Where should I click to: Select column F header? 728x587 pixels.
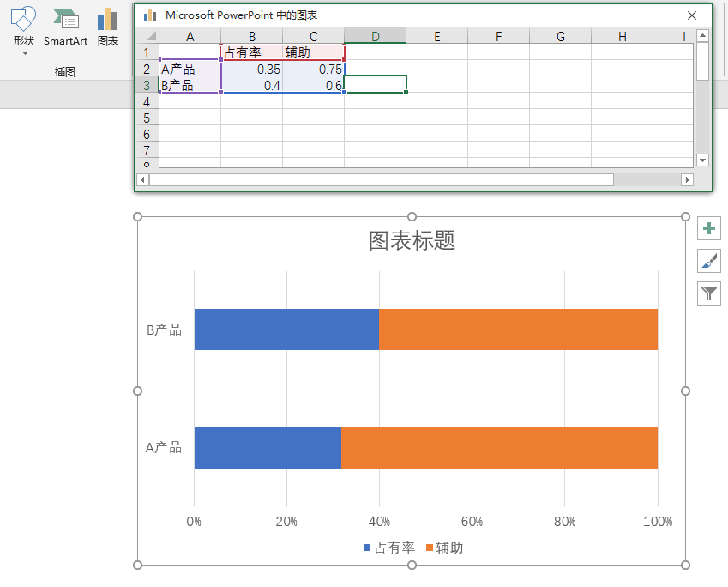499,36
